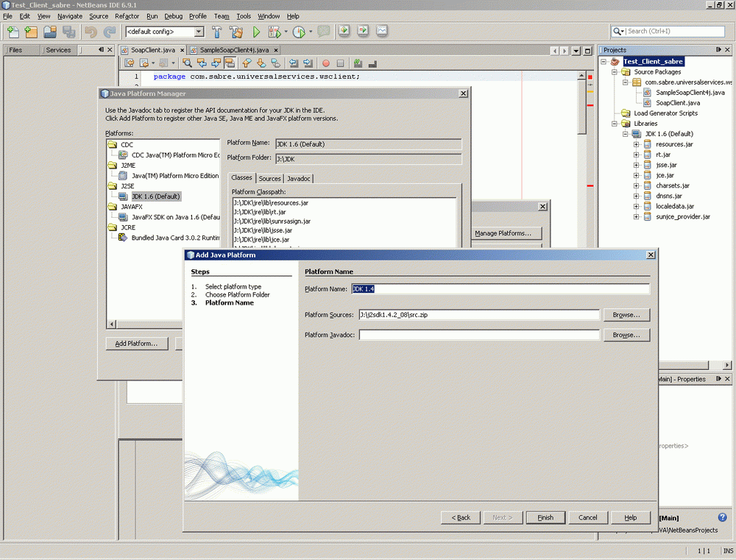Select JDK 1.6 (Default) in Platforms list
The width and height of the screenshot is (736, 560).
155,196
